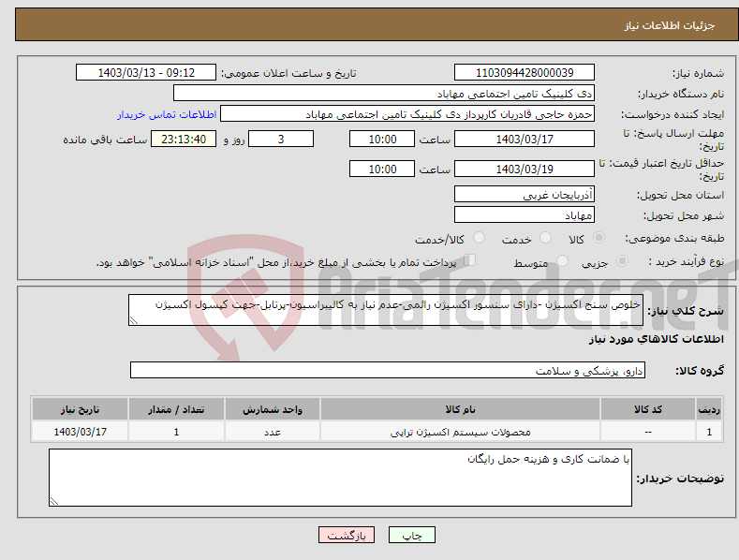Screen dimensions: 739x560
Task: Click the اطلاعات کالاهای مورد نیاز section heading
Action: (656, 339)
